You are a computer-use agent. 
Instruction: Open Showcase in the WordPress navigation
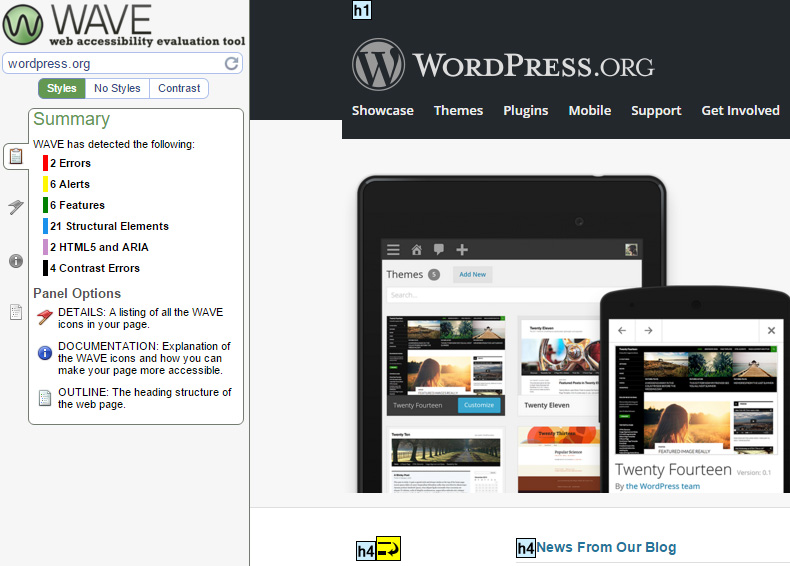(x=382, y=110)
